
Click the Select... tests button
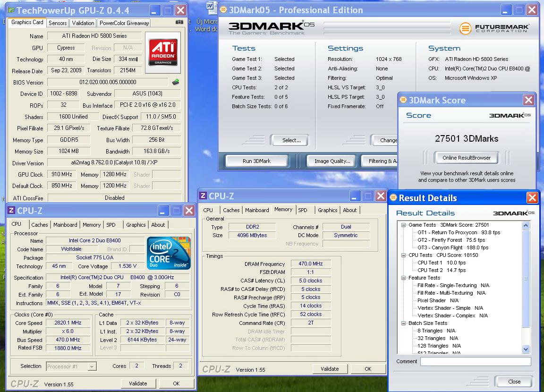[289, 140]
